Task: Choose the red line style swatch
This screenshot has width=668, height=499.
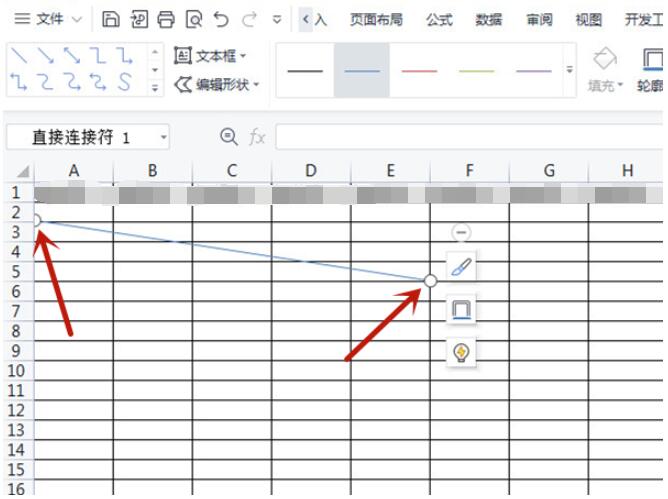Action: click(x=419, y=70)
